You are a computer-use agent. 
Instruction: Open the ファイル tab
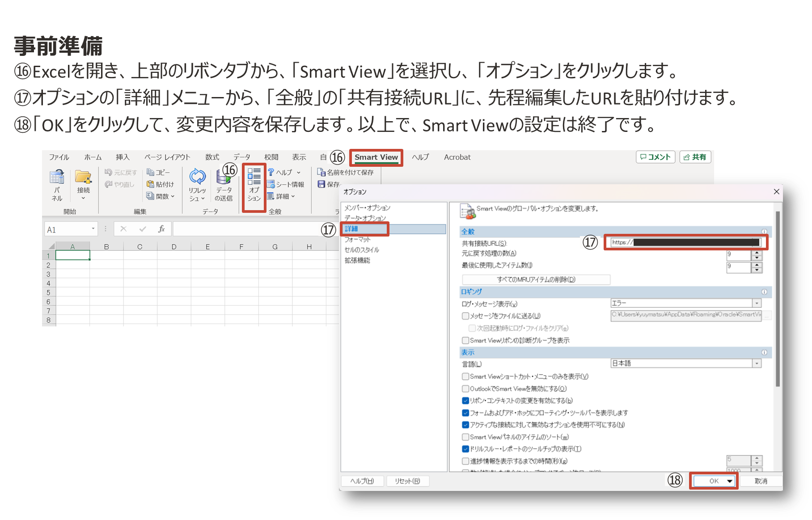59,157
